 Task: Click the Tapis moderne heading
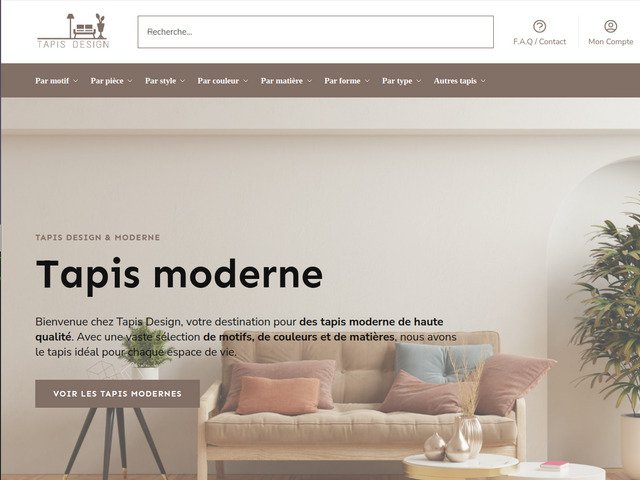pos(180,275)
